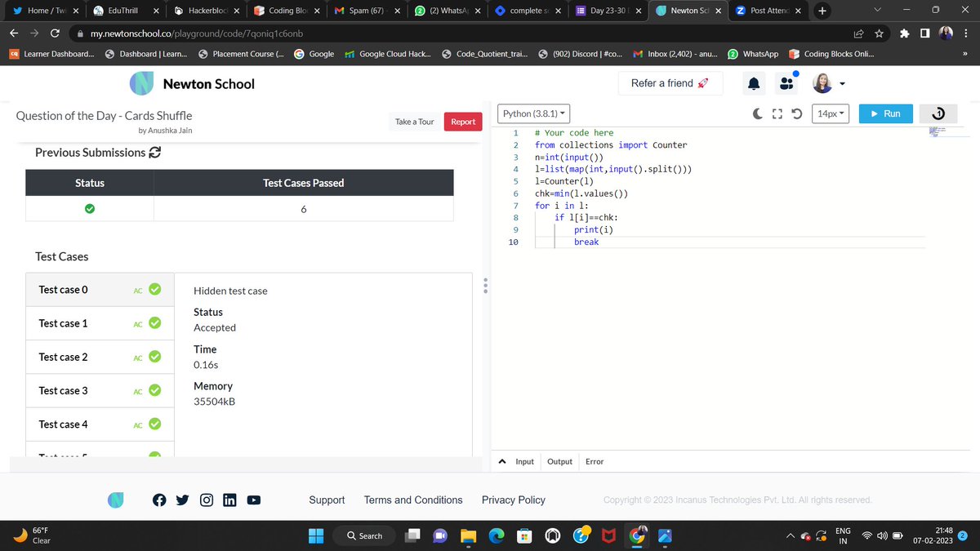The image size is (980, 551).
Task: Click the Newton School logo
Action: 193,83
